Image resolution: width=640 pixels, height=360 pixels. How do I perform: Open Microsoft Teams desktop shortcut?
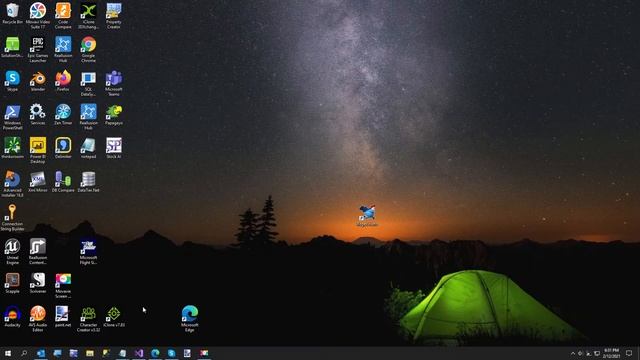pyautogui.click(x=113, y=83)
